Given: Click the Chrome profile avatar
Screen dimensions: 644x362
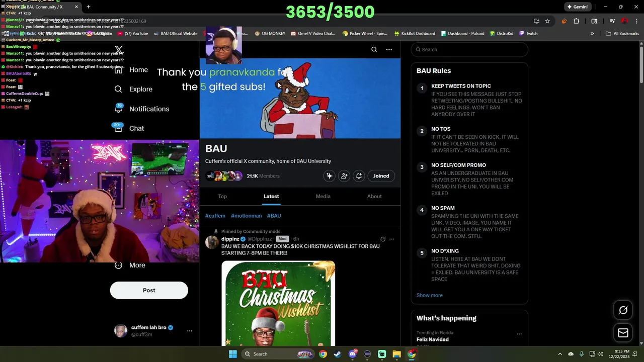Looking at the screenshot, I should coord(624,21).
